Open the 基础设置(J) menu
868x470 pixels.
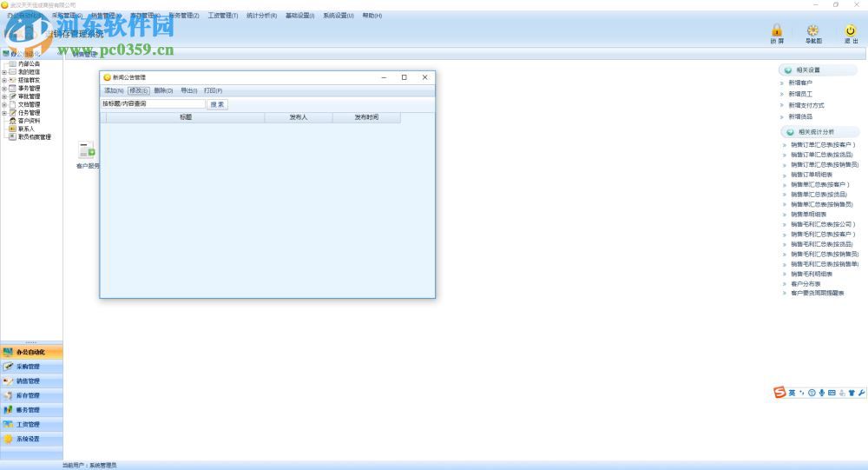click(299, 16)
